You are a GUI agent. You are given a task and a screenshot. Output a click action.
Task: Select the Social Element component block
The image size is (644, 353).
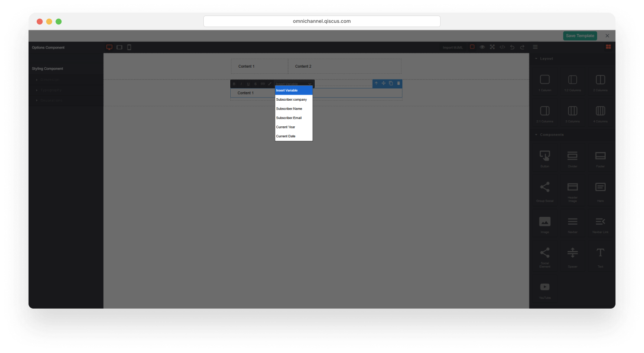545,256
